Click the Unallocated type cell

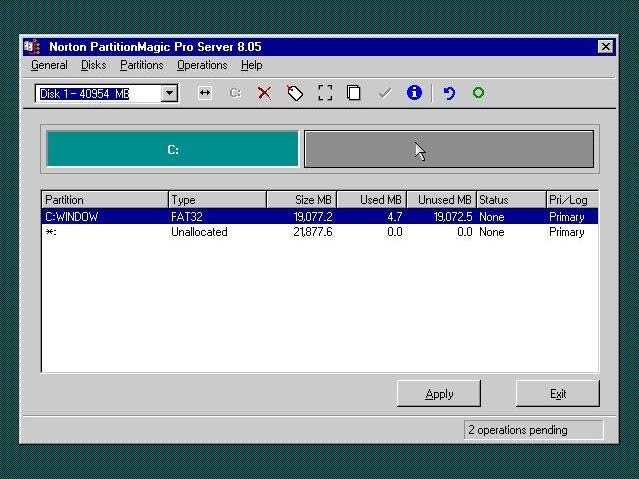pos(199,232)
